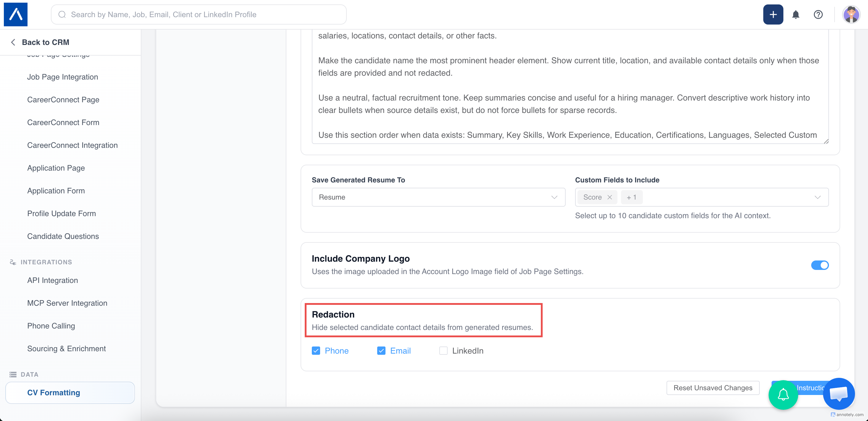Click inside the instructions text area
Screen dimensions: 868x421
point(570,86)
